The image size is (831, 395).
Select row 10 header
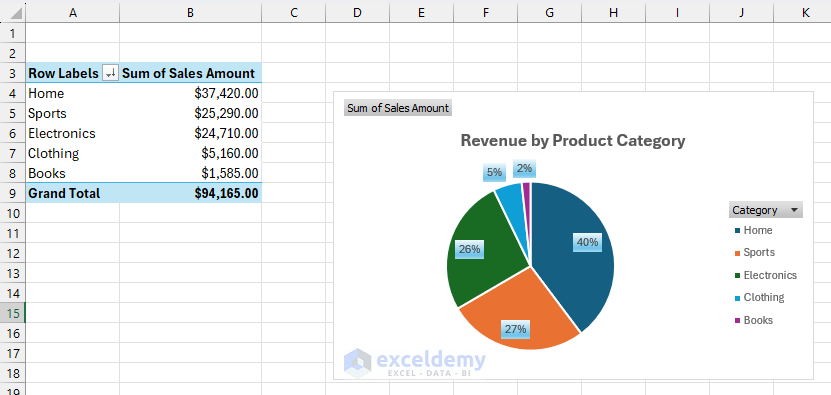(x=13, y=213)
